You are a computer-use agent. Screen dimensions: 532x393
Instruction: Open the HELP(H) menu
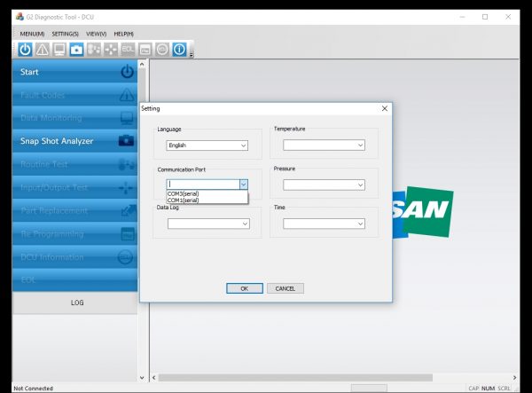tap(123, 34)
